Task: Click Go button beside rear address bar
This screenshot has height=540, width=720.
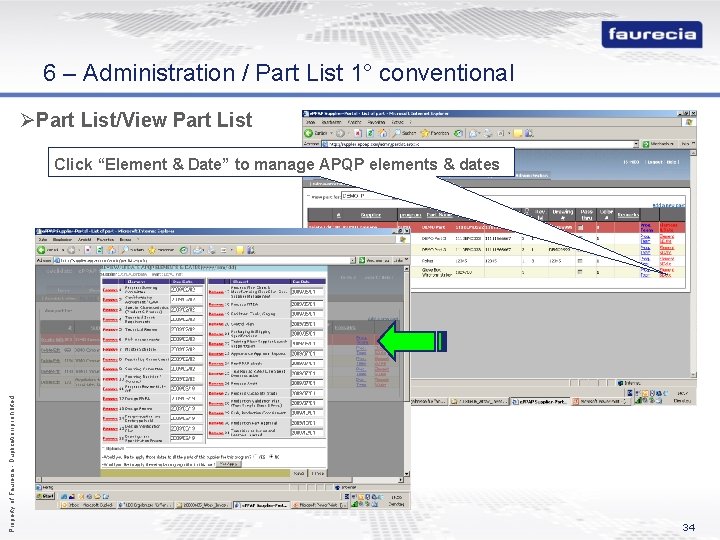Action: (658, 144)
